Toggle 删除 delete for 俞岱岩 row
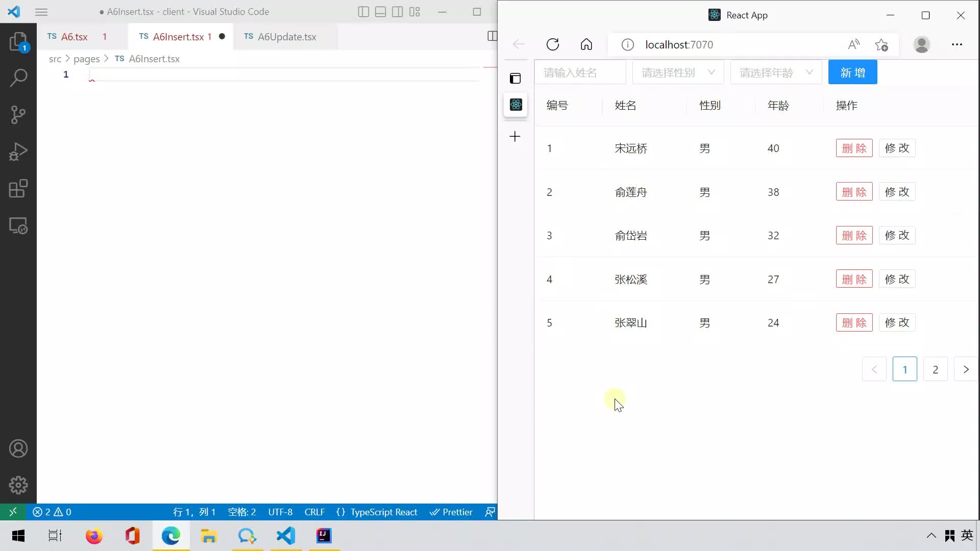Viewport: 980px width, 551px height. pos(853,236)
